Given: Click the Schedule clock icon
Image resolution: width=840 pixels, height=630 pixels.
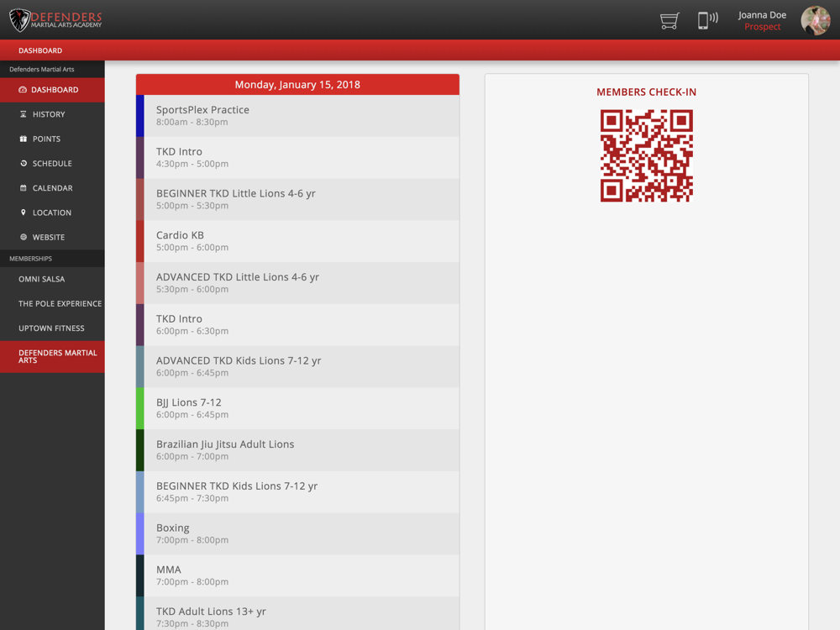Looking at the screenshot, I should [23, 164].
